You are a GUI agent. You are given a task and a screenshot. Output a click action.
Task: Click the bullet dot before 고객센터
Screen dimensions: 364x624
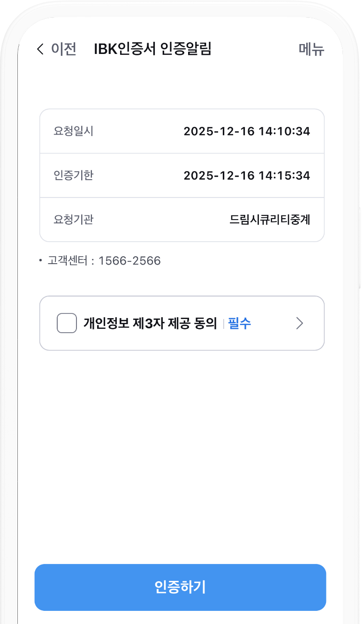41,259
